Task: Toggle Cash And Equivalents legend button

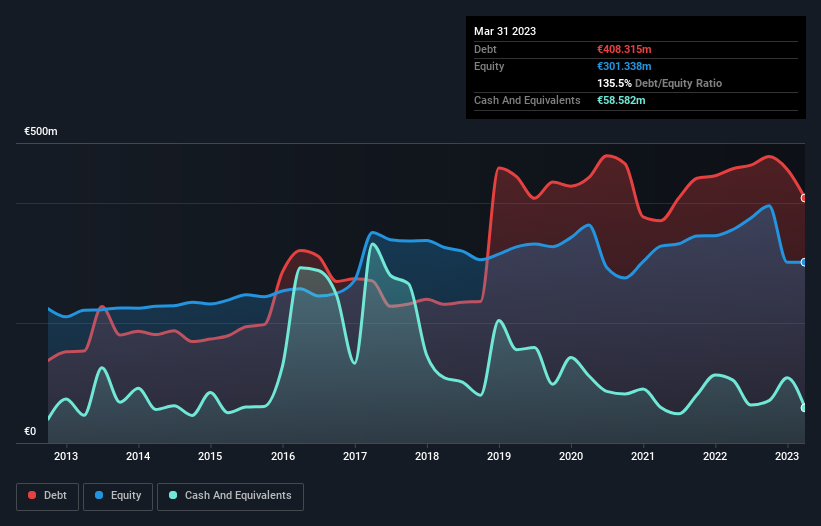Action: [230, 496]
